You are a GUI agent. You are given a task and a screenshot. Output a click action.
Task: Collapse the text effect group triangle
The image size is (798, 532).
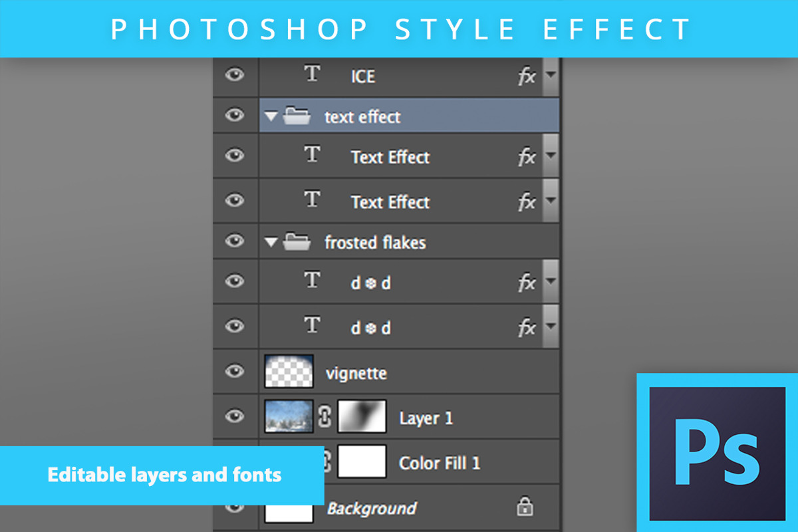coord(270,117)
